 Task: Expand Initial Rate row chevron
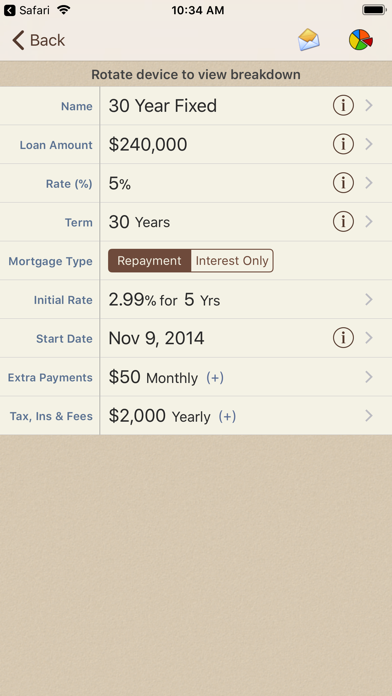368,300
